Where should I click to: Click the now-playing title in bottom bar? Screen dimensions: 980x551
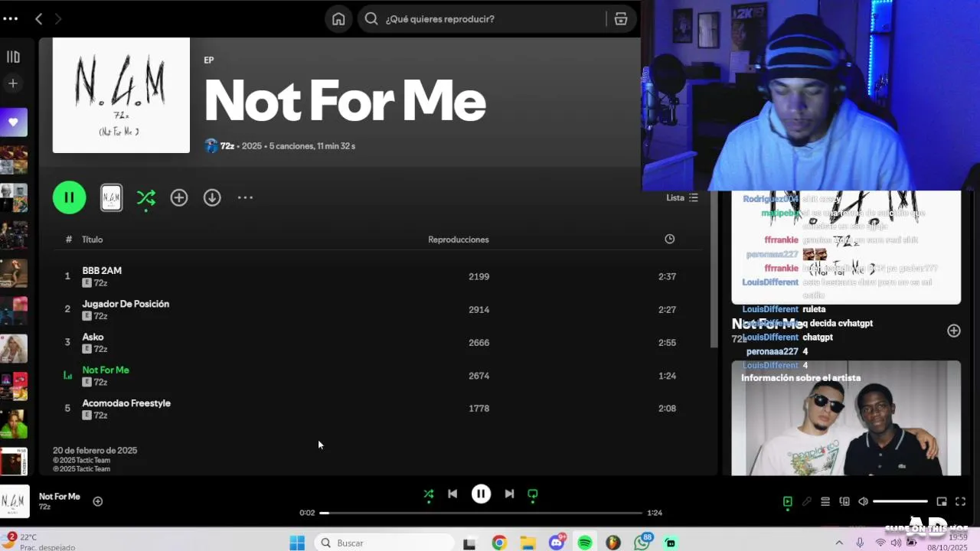tap(60, 497)
